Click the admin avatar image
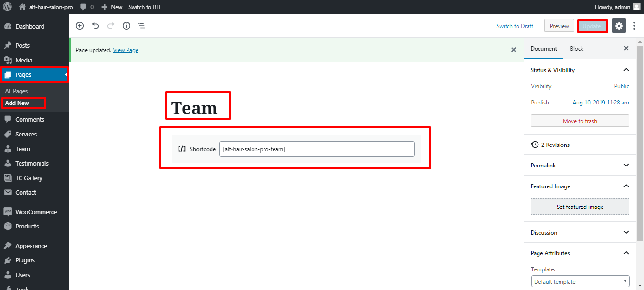Viewport: 644px width, 290px height. coord(637,7)
